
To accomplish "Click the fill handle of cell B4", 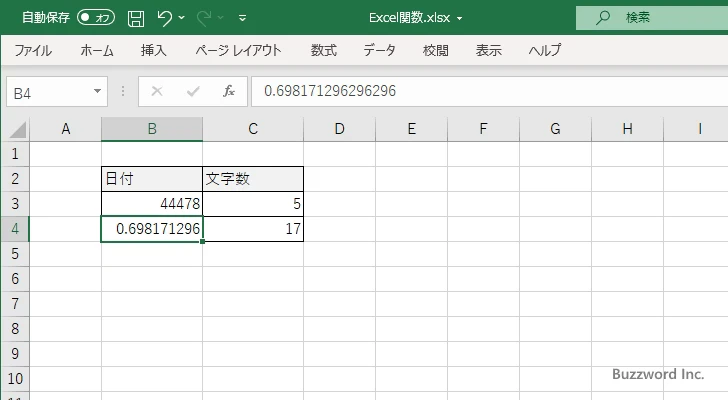I will (202, 241).
